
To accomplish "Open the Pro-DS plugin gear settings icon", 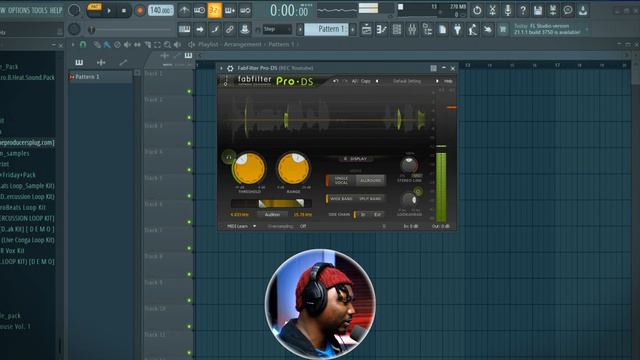I will tap(230, 68).
